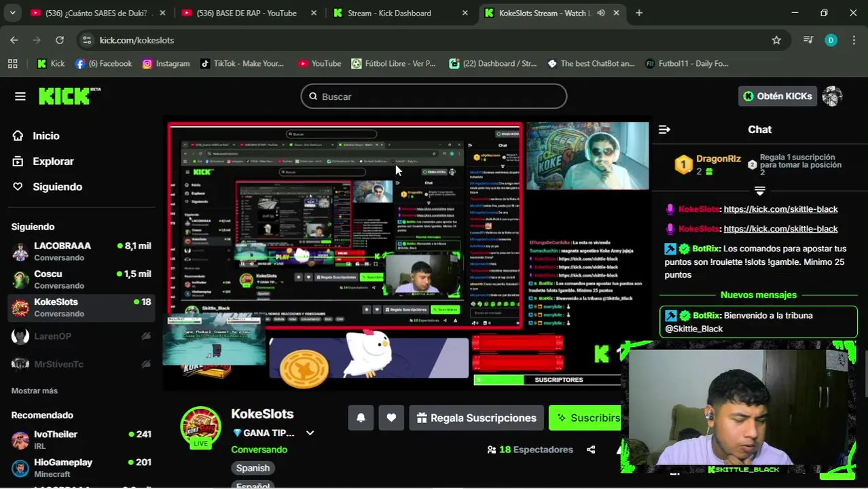Open the tab search dropdown arrow
Viewport: 868px width, 489px height.
tap(12, 13)
